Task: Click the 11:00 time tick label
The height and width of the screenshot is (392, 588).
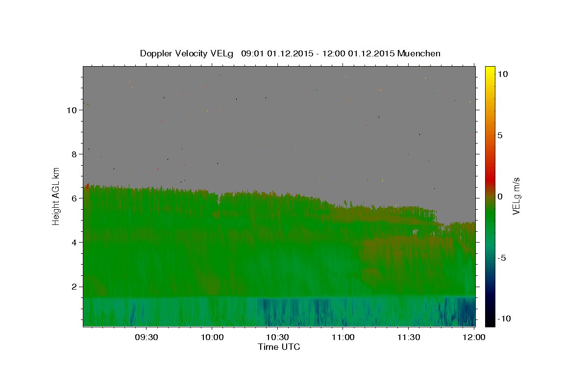Action: pos(343,337)
